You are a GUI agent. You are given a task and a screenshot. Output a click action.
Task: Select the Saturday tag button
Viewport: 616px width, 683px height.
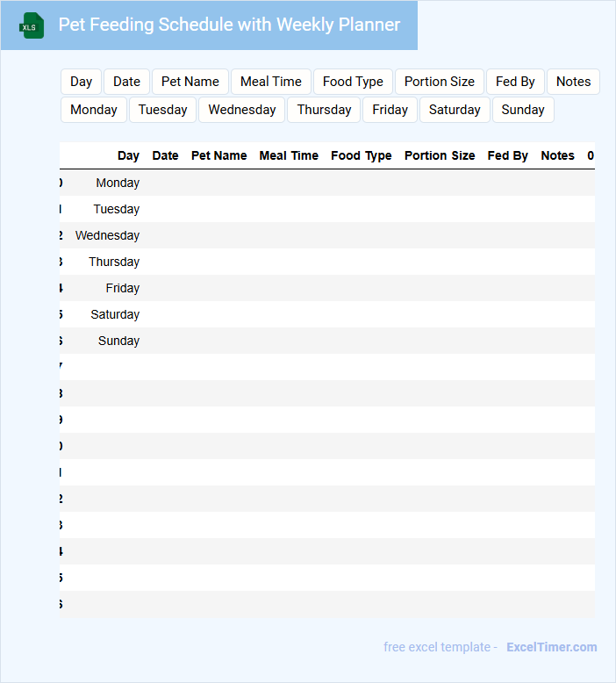point(455,110)
